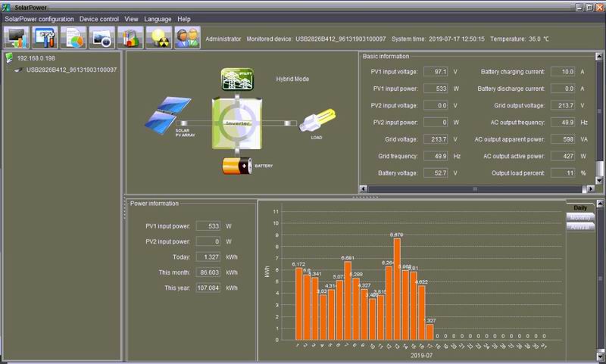Click the Grid voltage field showing 213.7
This screenshot has width=606, height=364.
point(436,139)
